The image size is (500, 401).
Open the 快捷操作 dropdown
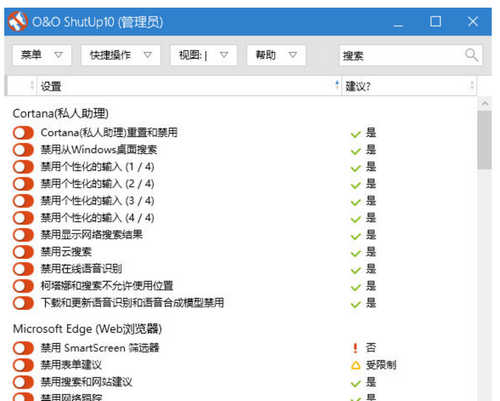click(120, 55)
